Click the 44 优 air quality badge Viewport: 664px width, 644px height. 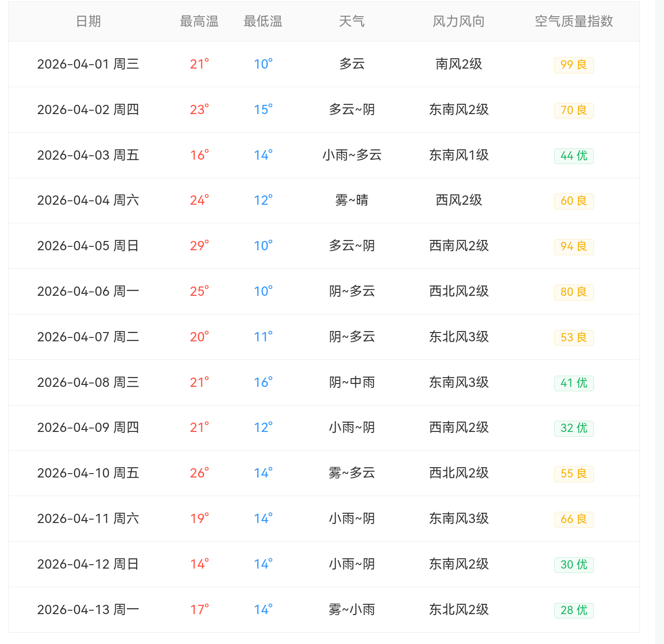(573, 156)
